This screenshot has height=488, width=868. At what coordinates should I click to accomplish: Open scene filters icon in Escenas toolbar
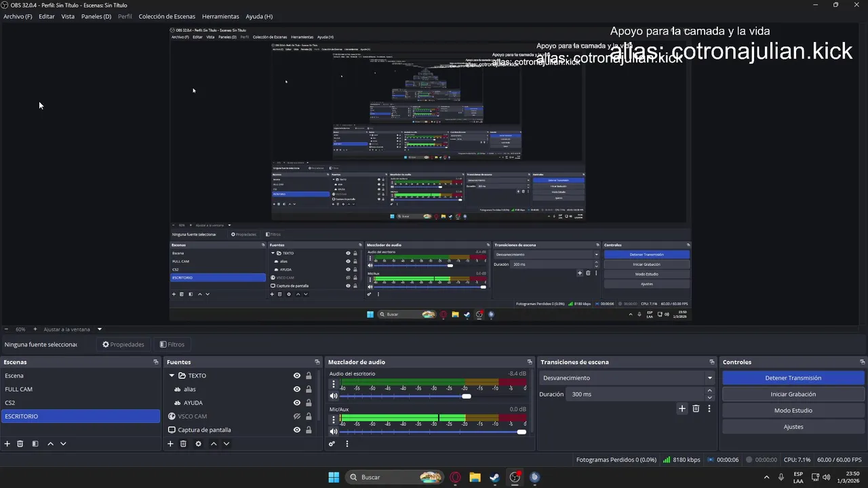pyautogui.click(x=35, y=444)
